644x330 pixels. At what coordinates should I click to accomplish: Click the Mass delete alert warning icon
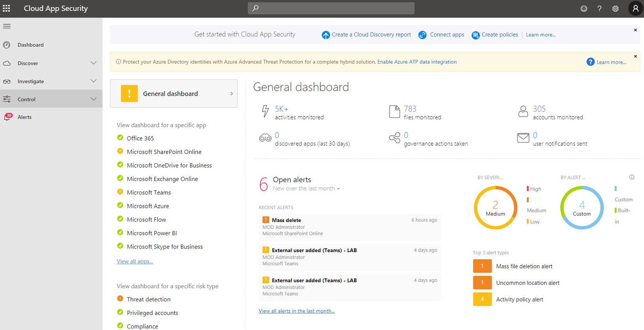[266, 219]
